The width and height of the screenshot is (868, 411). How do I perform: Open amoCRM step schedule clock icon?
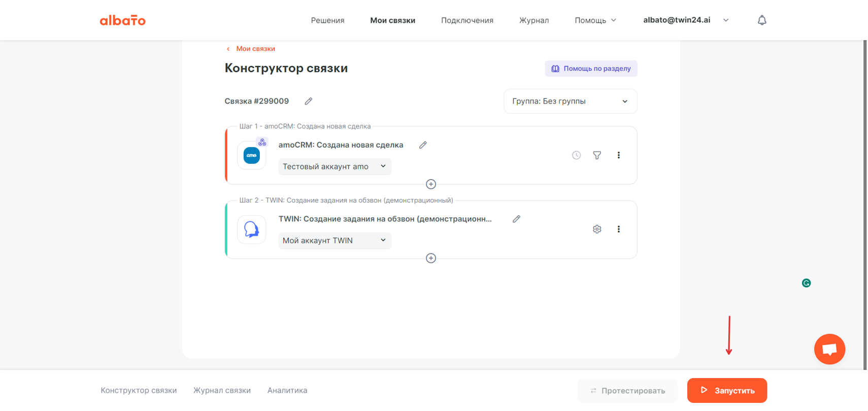click(576, 155)
